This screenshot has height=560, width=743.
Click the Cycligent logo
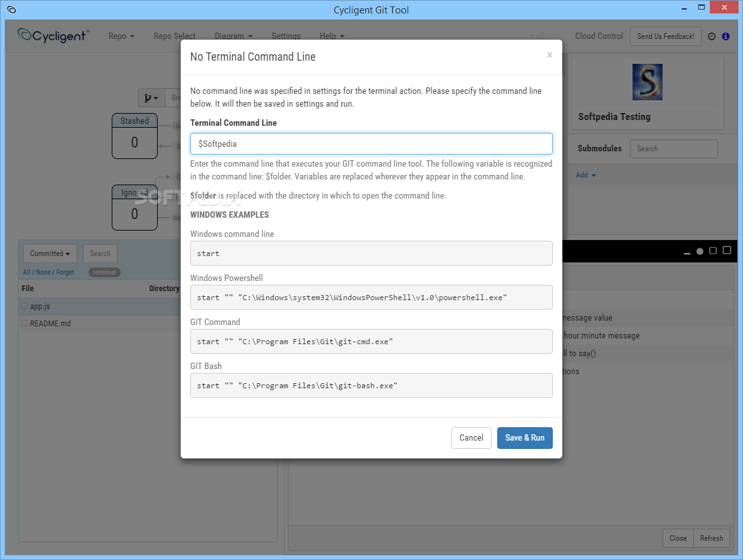pos(53,36)
